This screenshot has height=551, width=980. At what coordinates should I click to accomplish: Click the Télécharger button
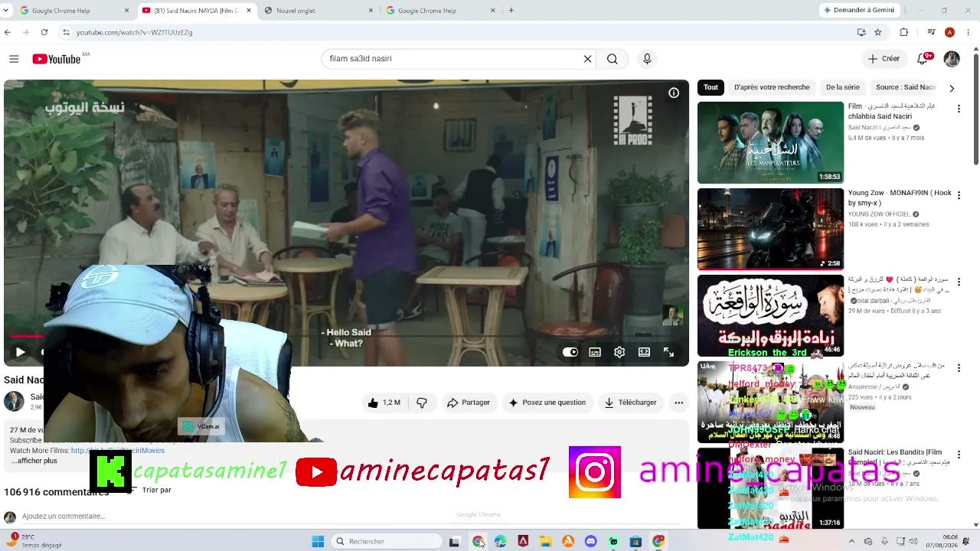click(631, 403)
